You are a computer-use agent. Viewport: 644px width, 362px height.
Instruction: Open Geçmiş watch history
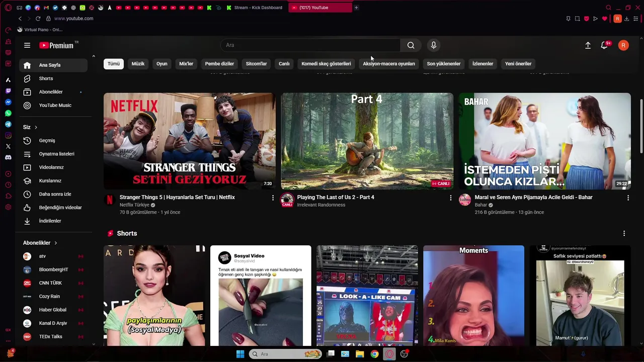tap(53, 140)
